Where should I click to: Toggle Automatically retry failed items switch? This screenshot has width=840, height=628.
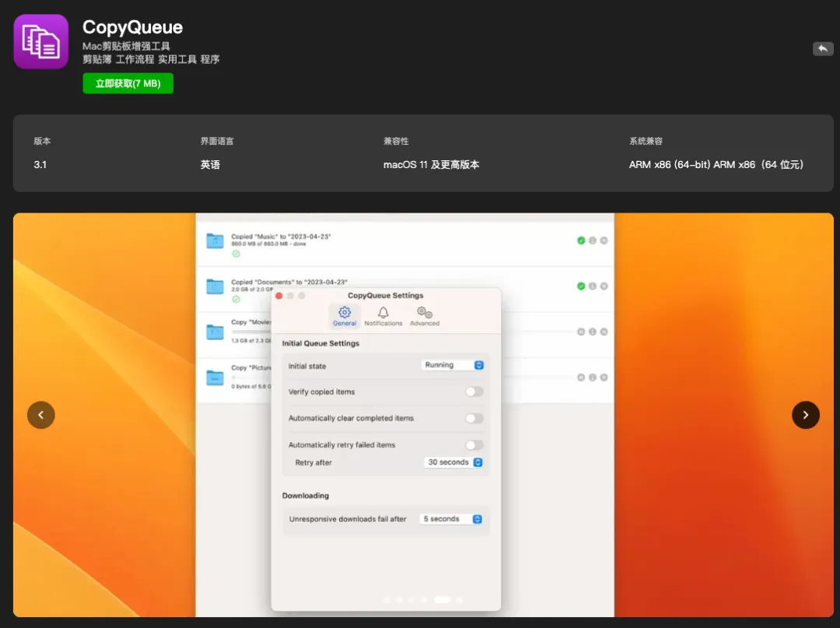click(x=474, y=445)
